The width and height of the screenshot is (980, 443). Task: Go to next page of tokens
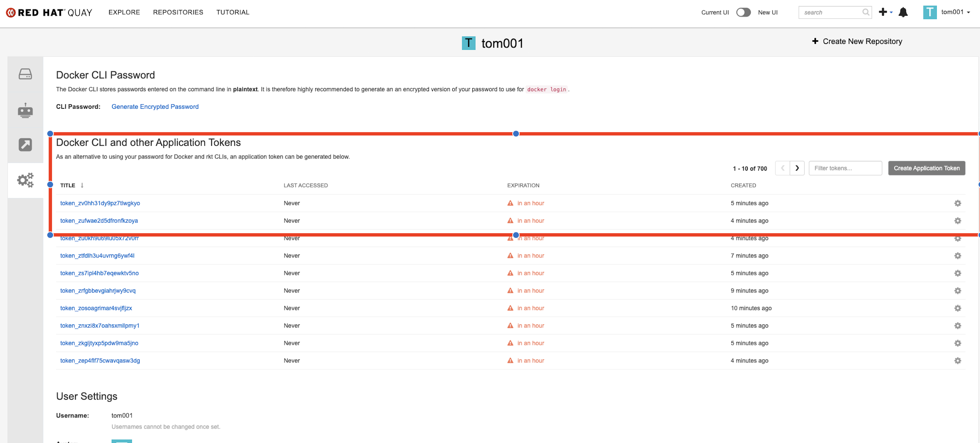(797, 168)
